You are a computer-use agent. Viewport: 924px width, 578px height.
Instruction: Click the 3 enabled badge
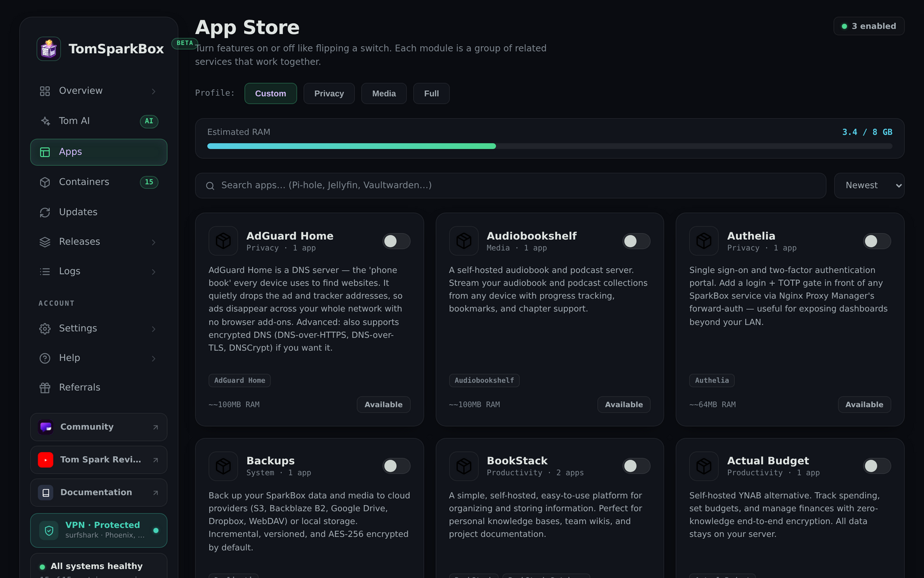point(869,26)
